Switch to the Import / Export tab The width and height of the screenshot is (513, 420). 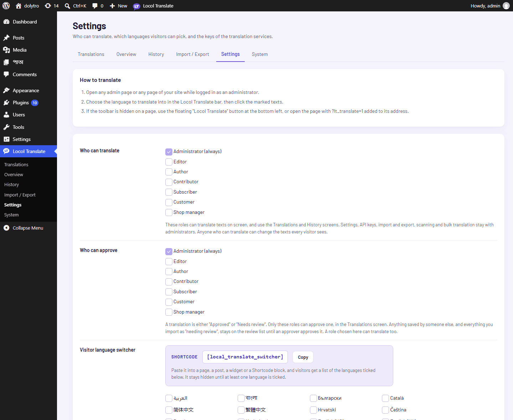click(192, 54)
